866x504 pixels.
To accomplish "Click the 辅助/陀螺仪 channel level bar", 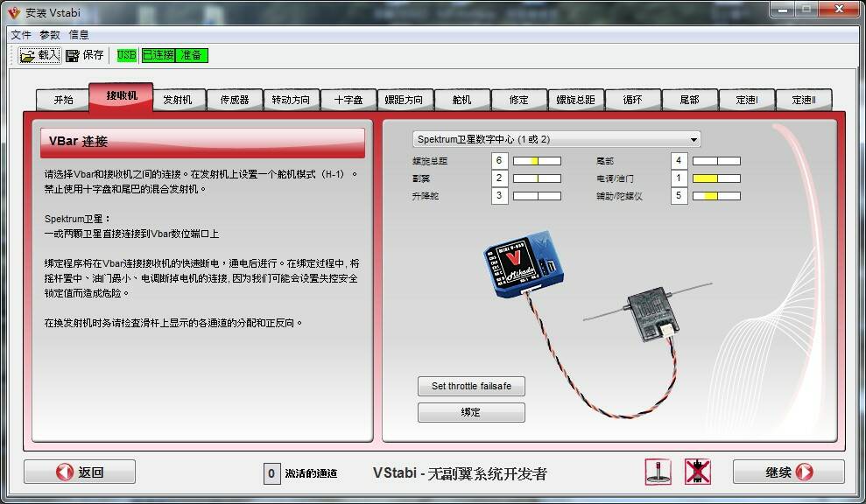I will point(716,195).
